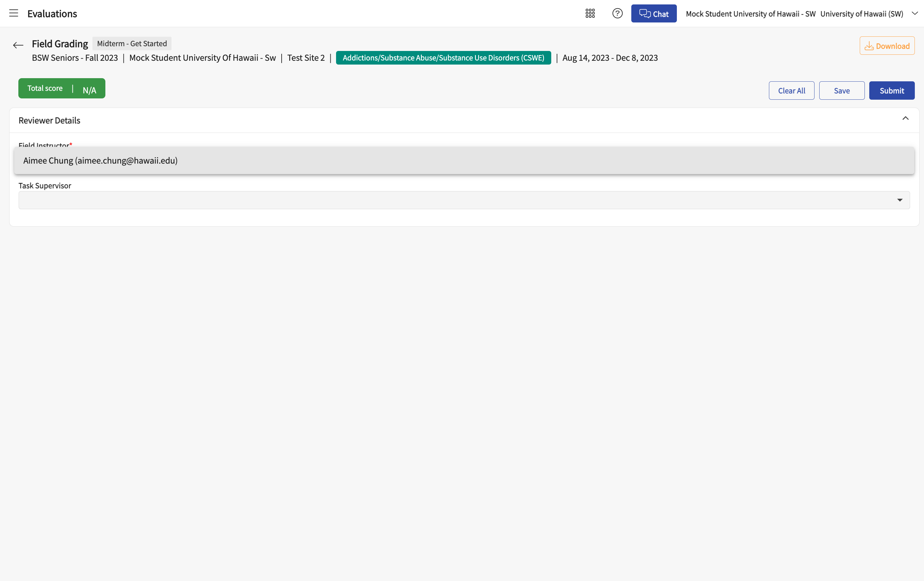Collapse the Reviewer Details section
Screen dimensions: 924x581
(906, 119)
